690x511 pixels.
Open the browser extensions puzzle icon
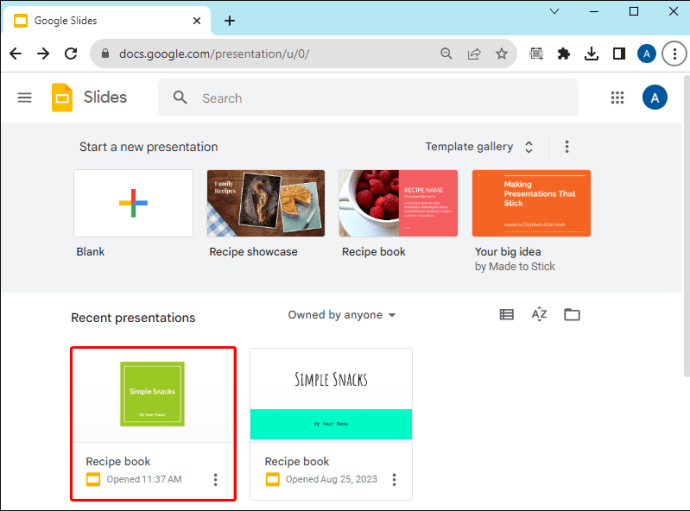[x=564, y=54]
